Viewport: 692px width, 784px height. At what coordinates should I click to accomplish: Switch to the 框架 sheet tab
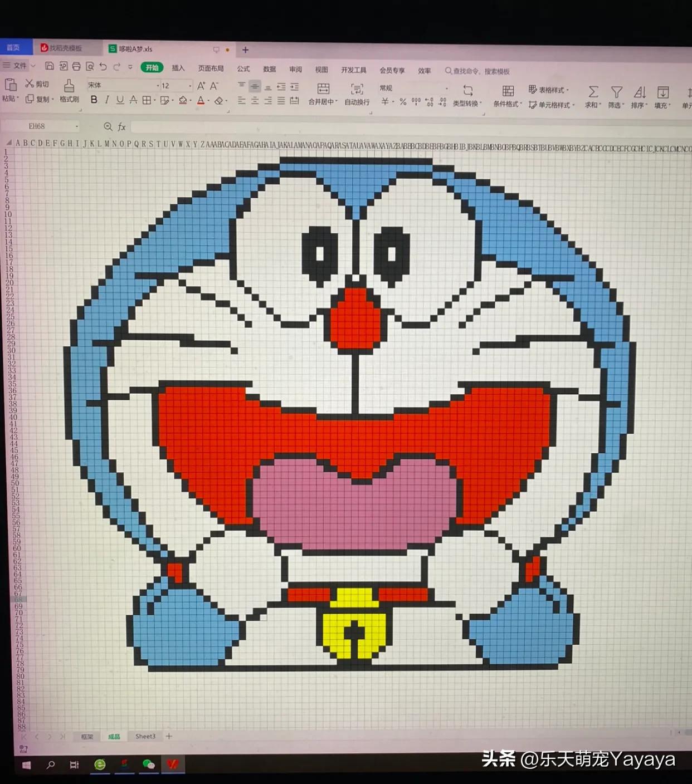pos(87,736)
